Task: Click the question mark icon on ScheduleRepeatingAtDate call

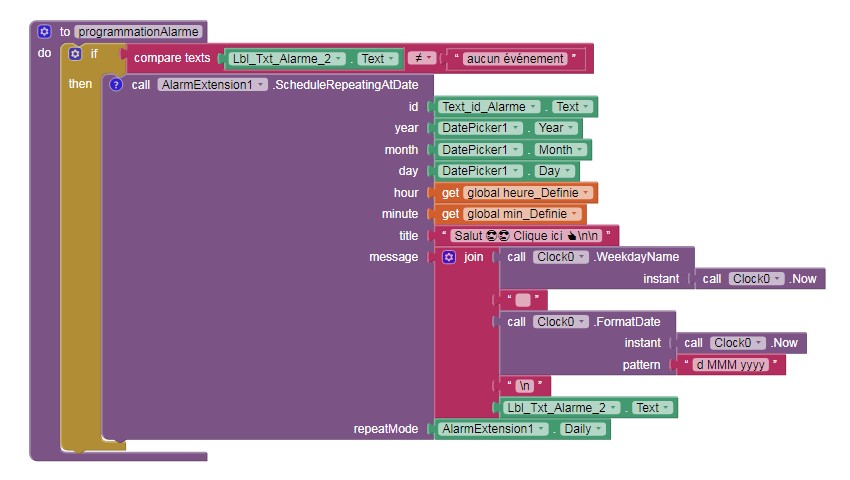Action: click(116, 84)
